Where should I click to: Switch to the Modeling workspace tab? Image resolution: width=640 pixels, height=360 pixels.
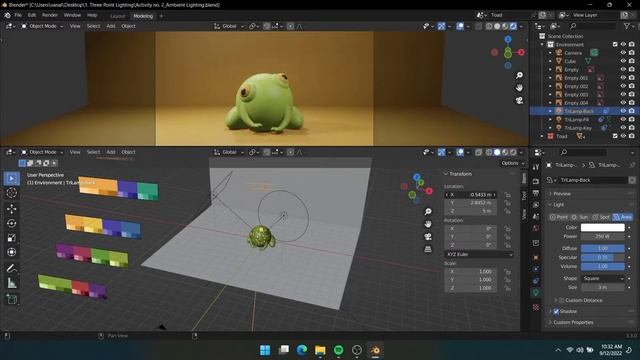tap(143, 16)
